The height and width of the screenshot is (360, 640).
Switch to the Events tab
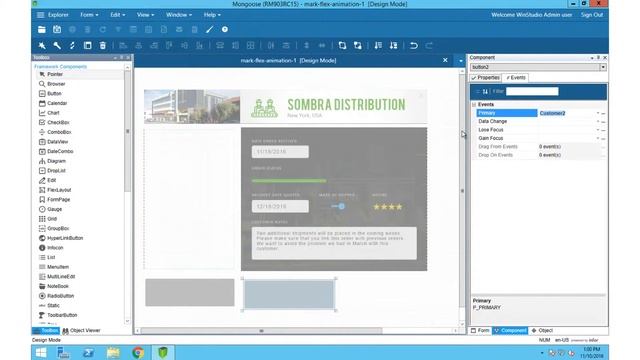click(516, 78)
